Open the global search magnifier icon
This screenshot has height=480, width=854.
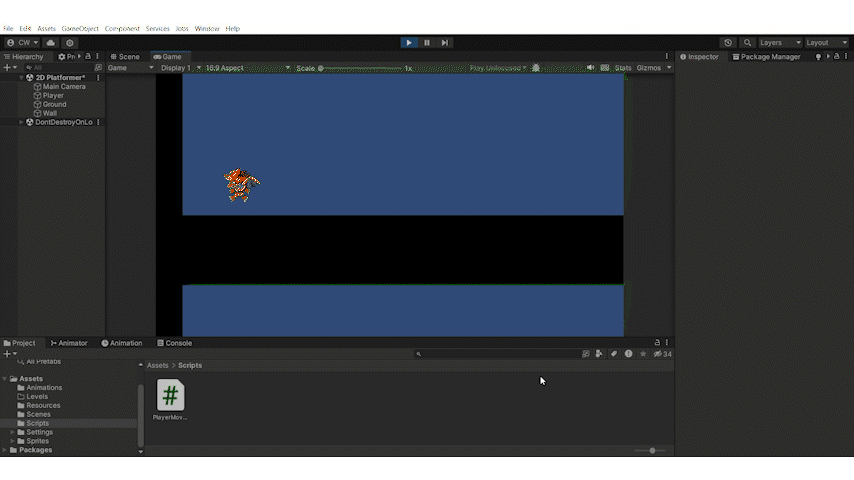pyautogui.click(x=747, y=42)
